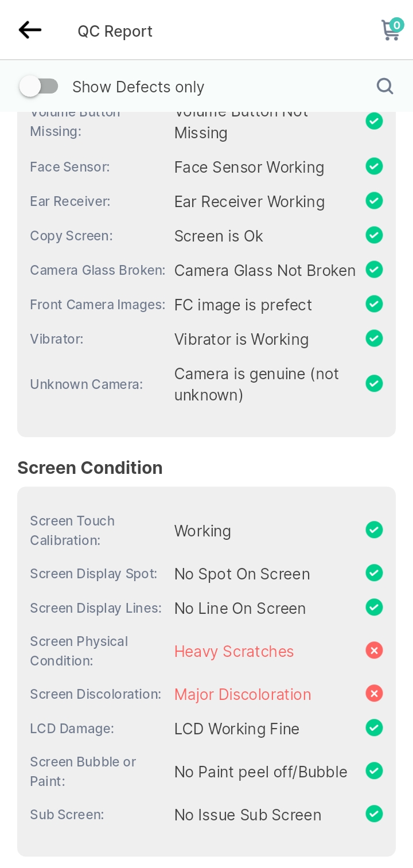The image size is (413, 868).
Task: Go back using the arrow icon
Action: click(x=30, y=30)
